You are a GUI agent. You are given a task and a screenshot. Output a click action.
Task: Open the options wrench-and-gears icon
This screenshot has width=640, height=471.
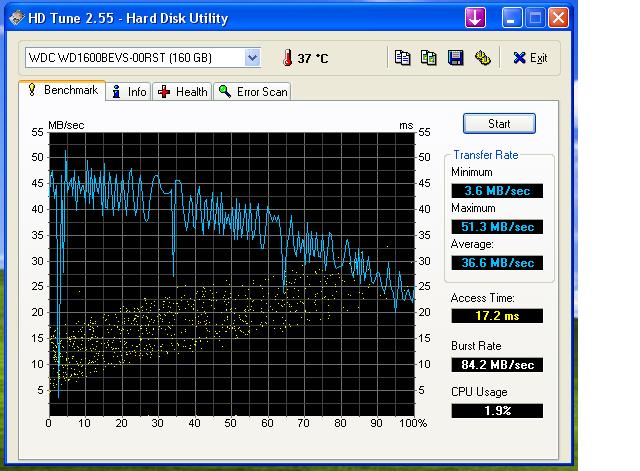(482, 58)
